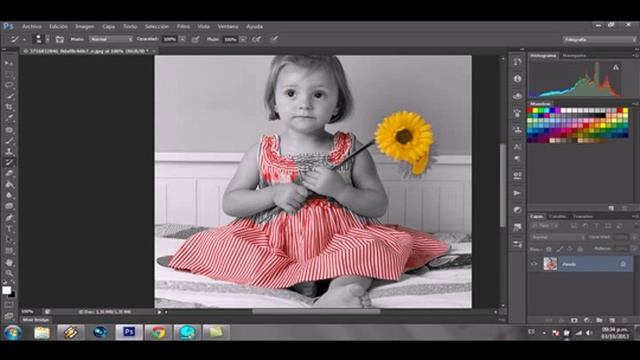Toggle layer filtering switch in Capas
This screenshot has width=640, height=360.
[x=636, y=226]
